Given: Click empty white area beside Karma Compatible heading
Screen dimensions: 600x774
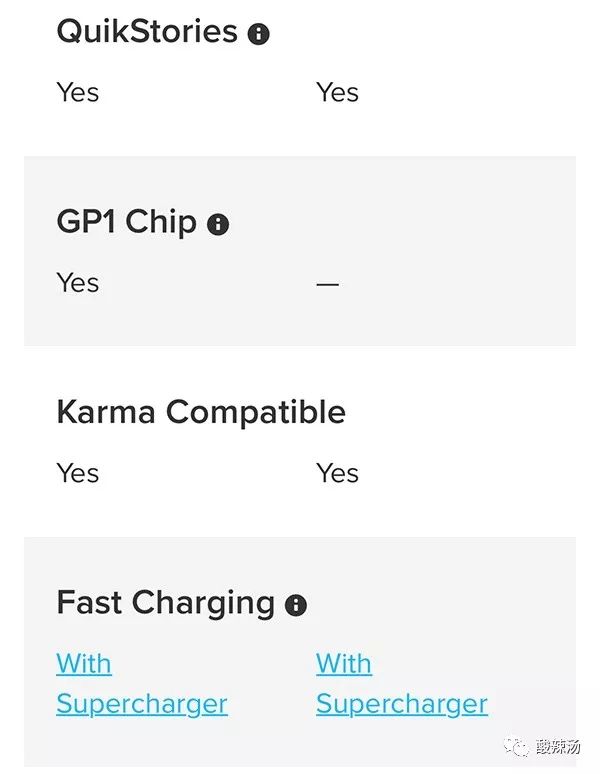Looking at the screenshot, I should (470, 412).
